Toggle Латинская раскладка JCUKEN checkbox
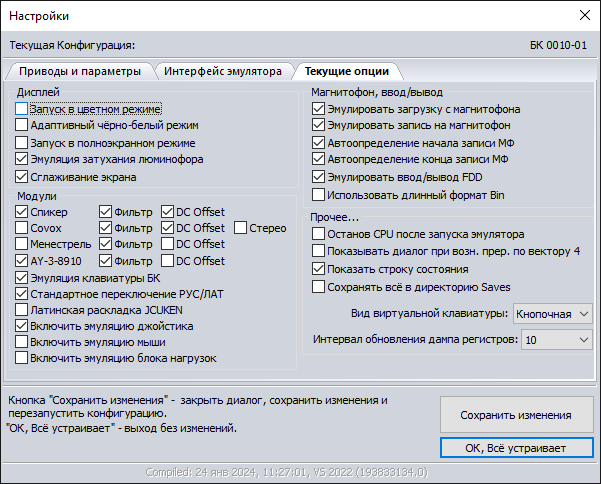The width and height of the screenshot is (601, 484). 22,310
